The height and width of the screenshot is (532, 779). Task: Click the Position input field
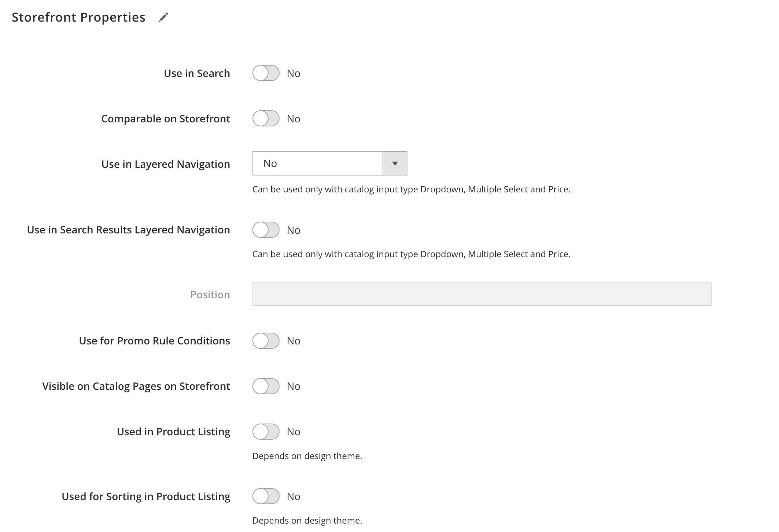[481, 294]
